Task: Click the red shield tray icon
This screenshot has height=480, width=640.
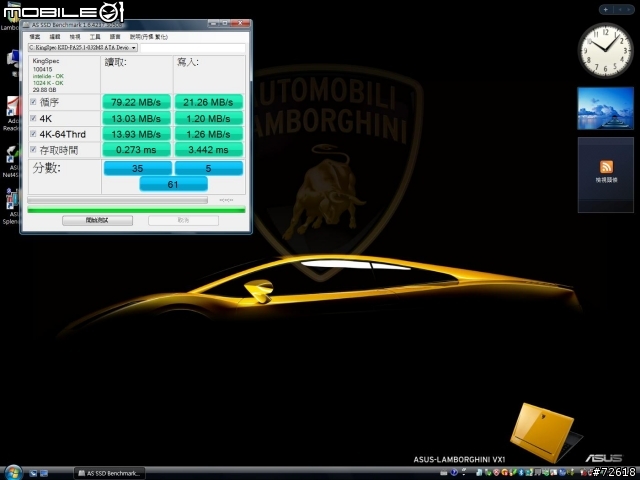Action: 497,473
